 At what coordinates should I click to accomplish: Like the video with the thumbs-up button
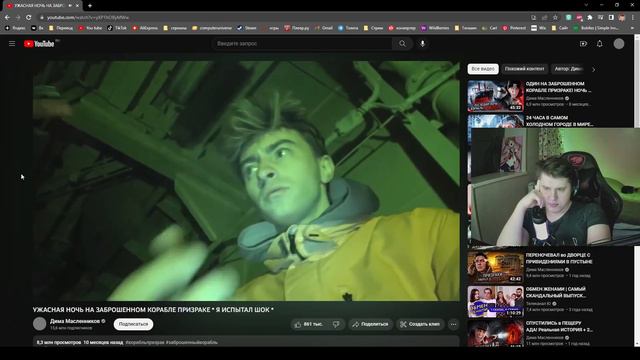click(309, 324)
